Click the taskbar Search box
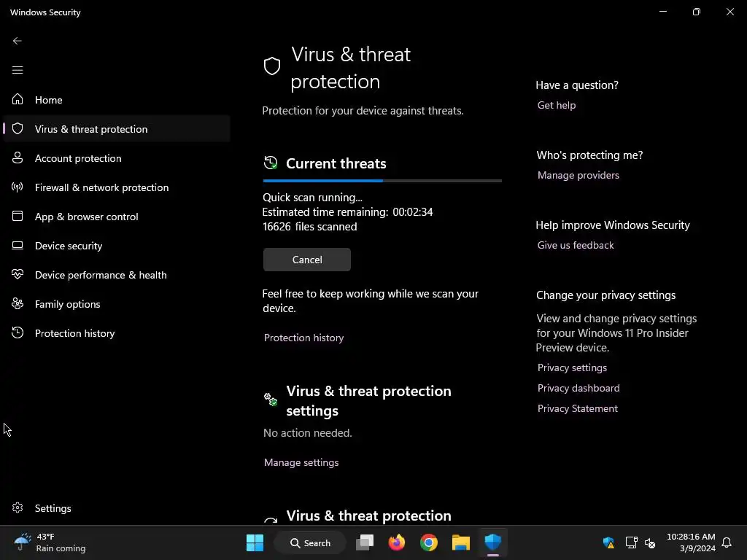Image resolution: width=747 pixels, height=560 pixels. 310,542
